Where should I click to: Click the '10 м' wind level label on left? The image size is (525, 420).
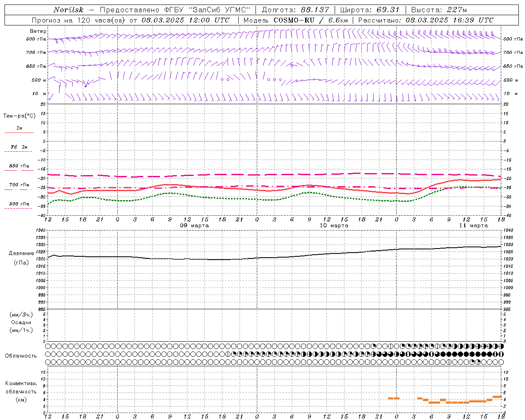[x=39, y=94]
